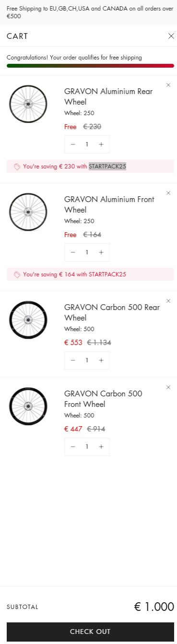Viewport: 177px width, 644px height.
Task: Open the GRAVON Aluminium Rear Wheel thumbnail
Action: pyautogui.click(x=28, y=104)
